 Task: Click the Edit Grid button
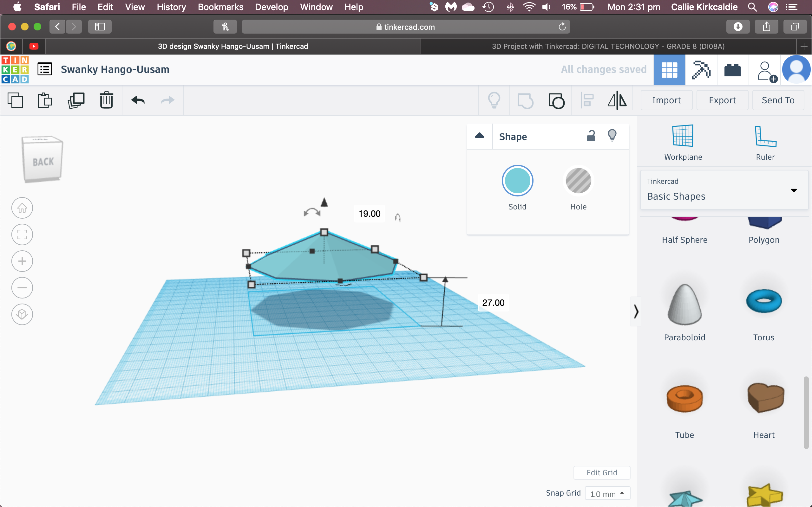(602, 472)
